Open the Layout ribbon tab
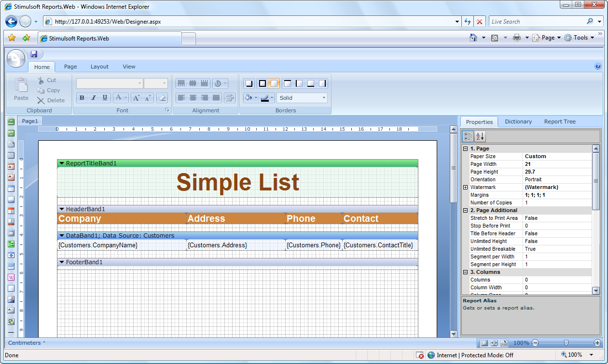 tap(99, 67)
